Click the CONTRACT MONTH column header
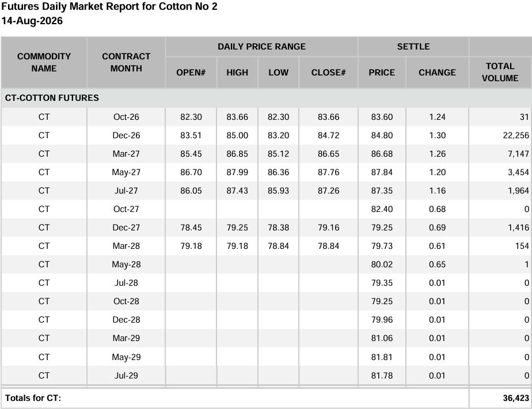This screenshot has height=409, width=532. (x=126, y=62)
